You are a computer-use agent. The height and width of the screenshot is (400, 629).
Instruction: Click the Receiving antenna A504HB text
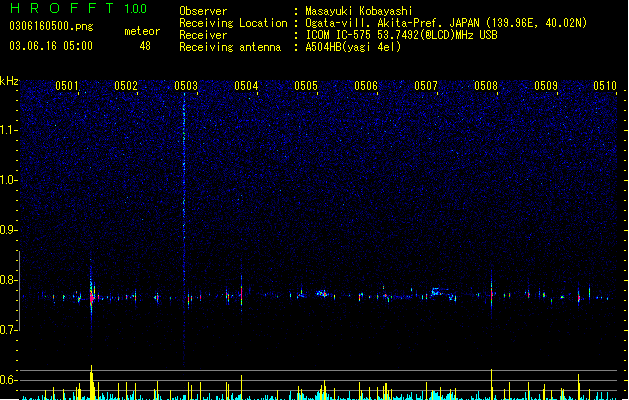tap(353, 47)
